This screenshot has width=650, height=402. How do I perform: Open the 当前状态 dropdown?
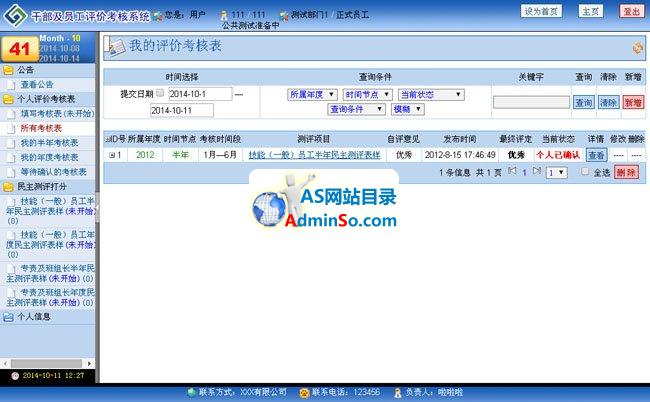click(431, 94)
